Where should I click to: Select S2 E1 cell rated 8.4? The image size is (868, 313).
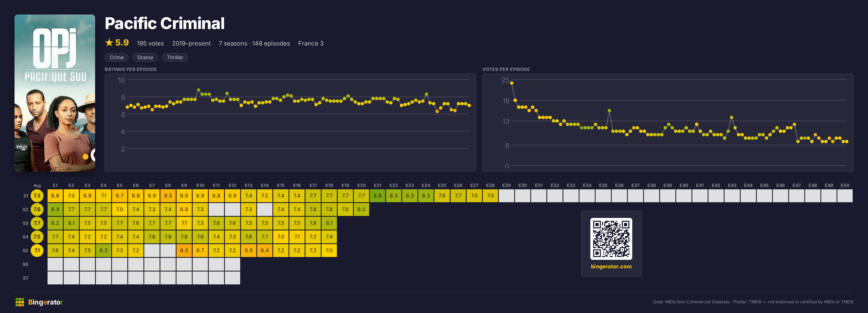coord(55,209)
